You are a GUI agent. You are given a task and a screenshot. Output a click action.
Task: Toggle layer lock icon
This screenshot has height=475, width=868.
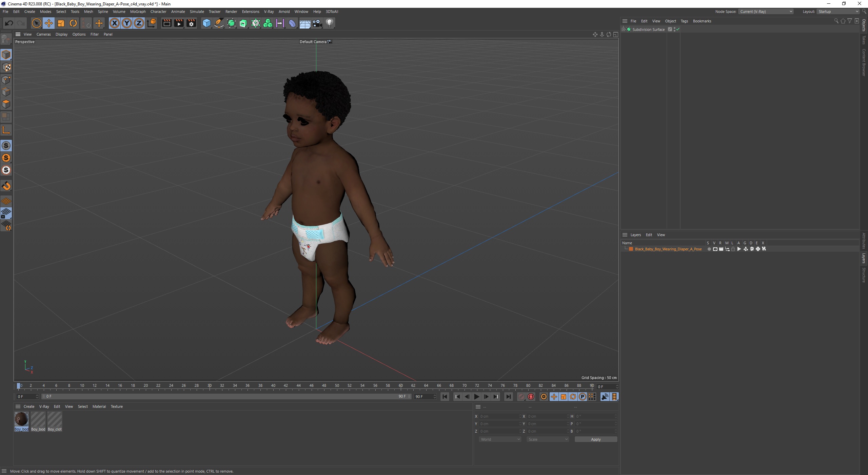click(733, 249)
